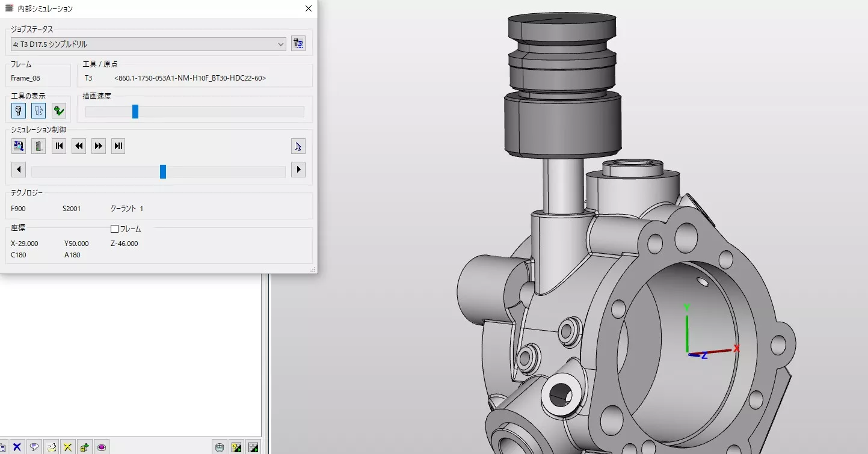The width and height of the screenshot is (868, 454).
Task: Click the left arrow beside the progress bar
Action: (x=18, y=170)
